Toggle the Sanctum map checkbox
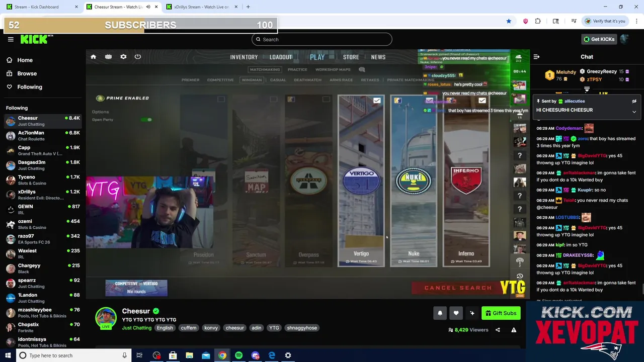The image size is (644, 362). coord(273,99)
